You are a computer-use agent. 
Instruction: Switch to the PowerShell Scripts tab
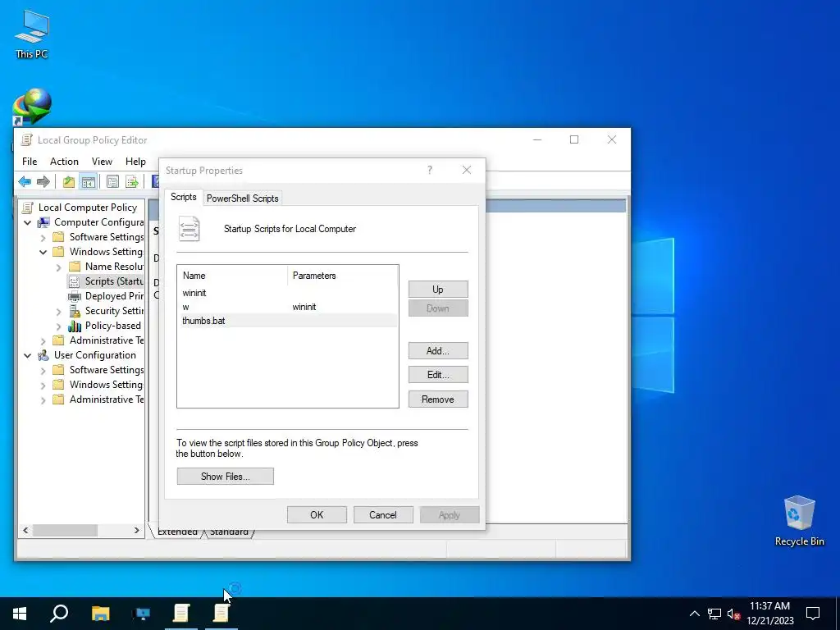tap(243, 199)
